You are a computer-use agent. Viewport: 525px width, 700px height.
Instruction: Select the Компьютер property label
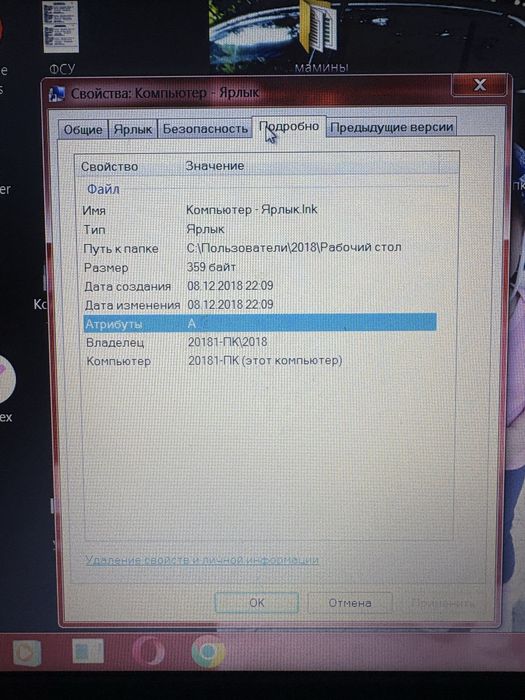(118, 361)
